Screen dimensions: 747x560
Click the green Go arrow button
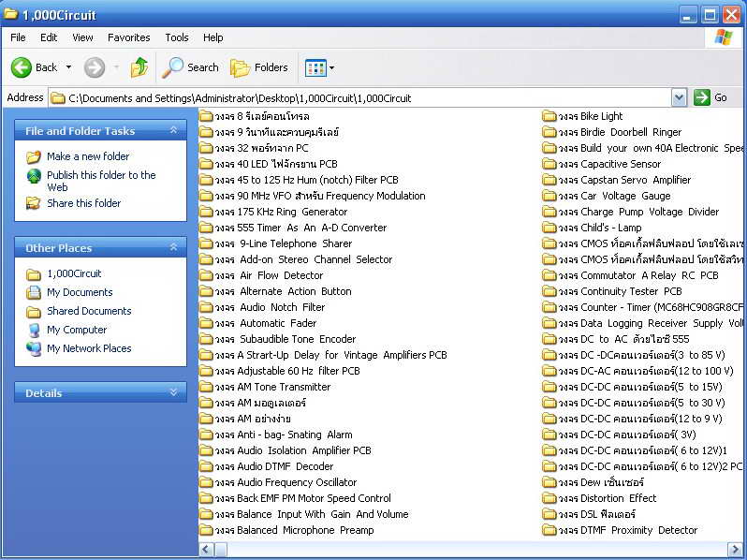tap(702, 97)
